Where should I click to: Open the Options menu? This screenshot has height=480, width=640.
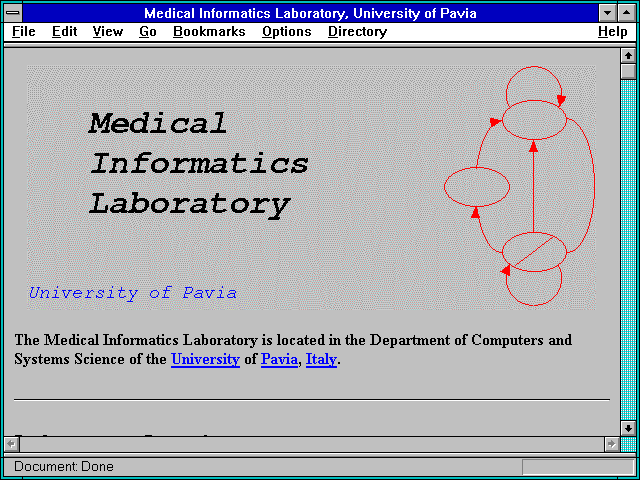pos(287,32)
